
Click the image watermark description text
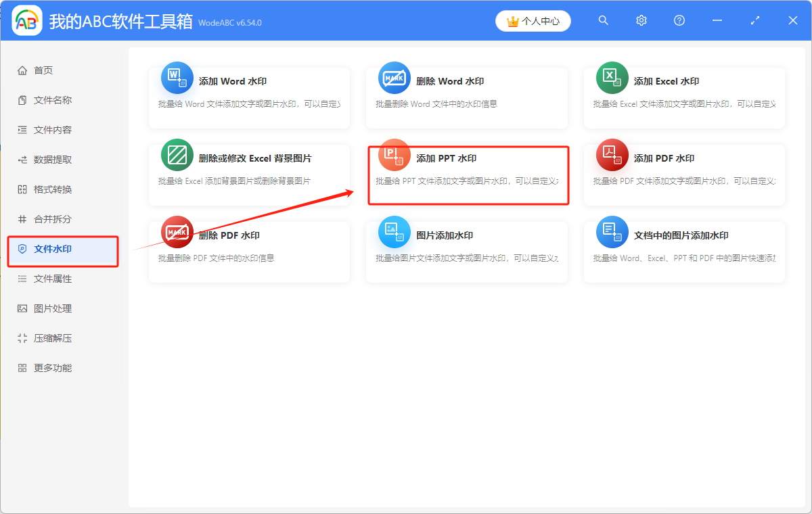[x=467, y=258]
